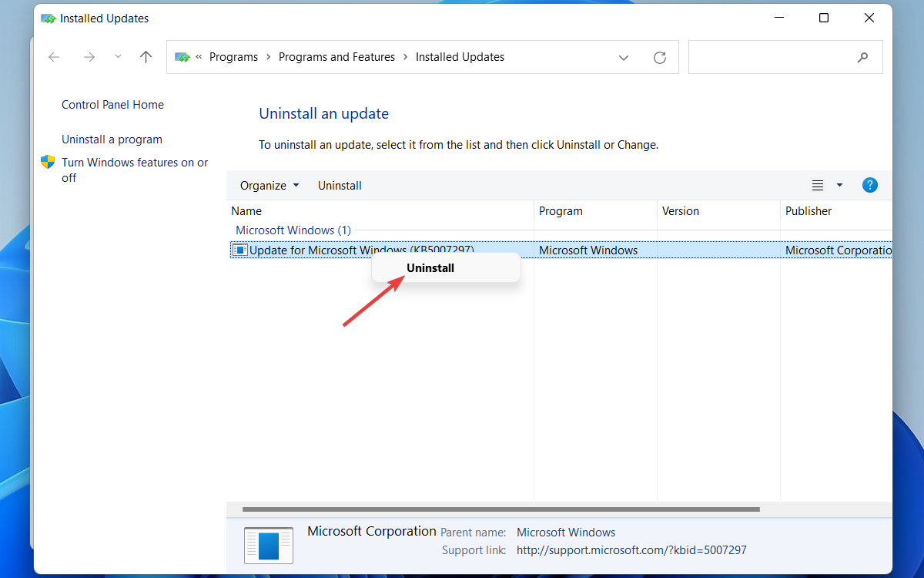Screen dimensions: 924x578
Task: Refresh the Installed Updates list
Action: pyautogui.click(x=660, y=56)
